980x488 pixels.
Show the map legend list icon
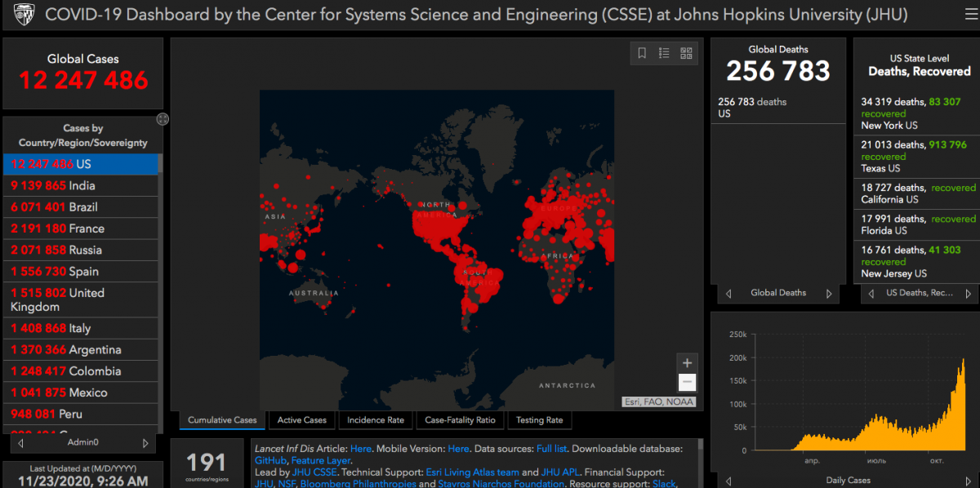(x=664, y=53)
